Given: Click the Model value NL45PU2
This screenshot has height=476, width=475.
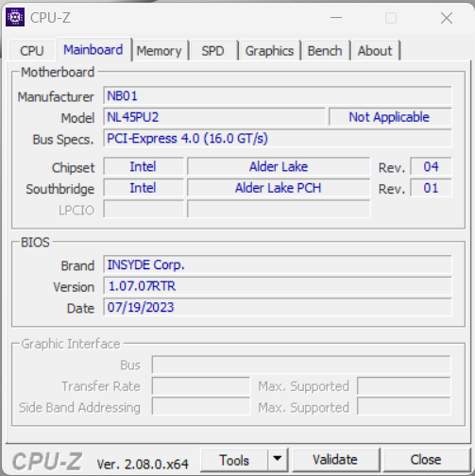Looking at the screenshot, I should 214,117.
